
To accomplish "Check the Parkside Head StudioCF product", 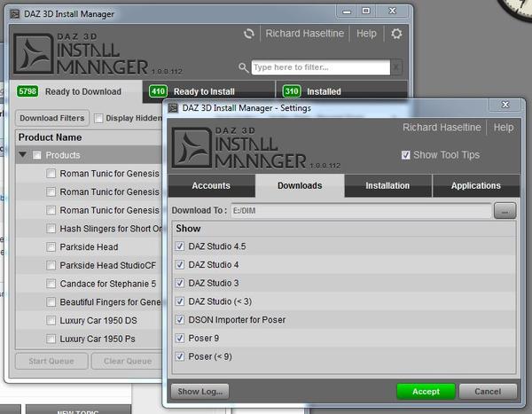I will coord(51,265).
